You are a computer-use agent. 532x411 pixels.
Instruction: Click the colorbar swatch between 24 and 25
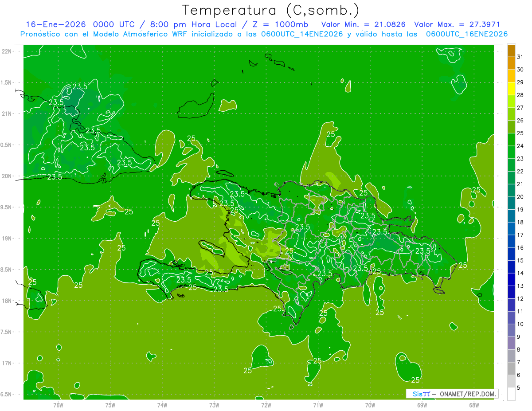pos(512,140)
